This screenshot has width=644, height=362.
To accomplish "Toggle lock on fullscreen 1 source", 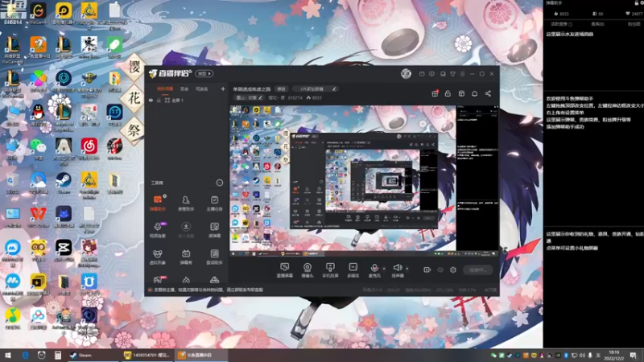I will (x=159, y=100).
